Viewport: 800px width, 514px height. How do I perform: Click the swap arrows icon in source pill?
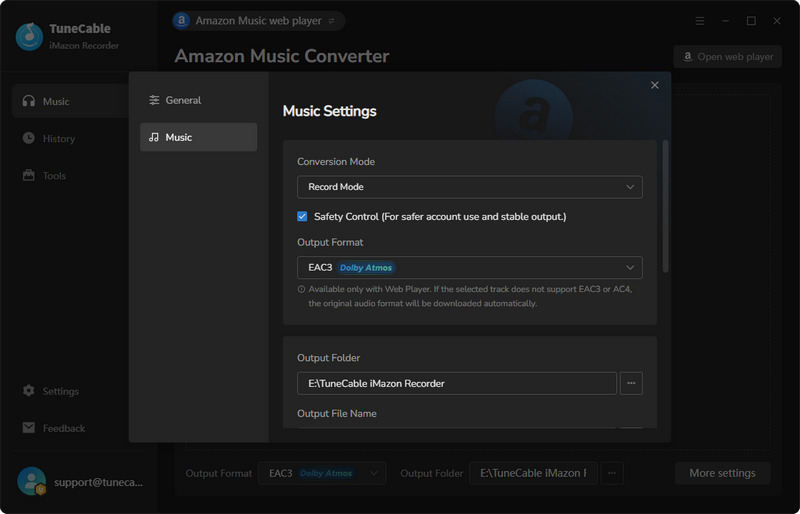click(331, 21)
